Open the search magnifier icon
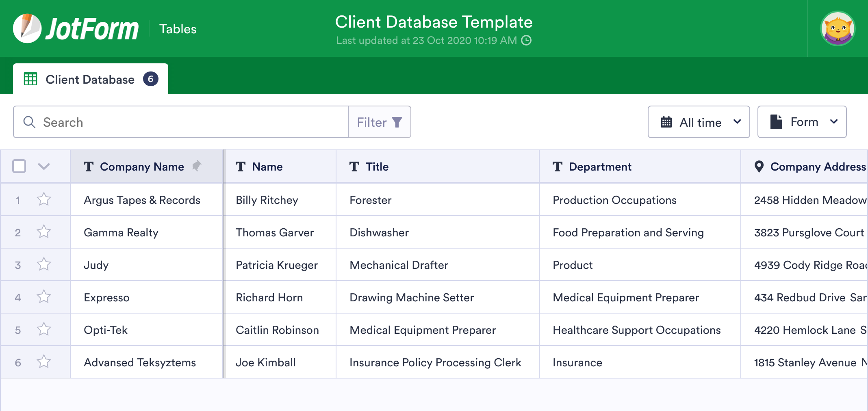Image resolution: width=868 pixels, height=411 pixels. tap(29, 122)
